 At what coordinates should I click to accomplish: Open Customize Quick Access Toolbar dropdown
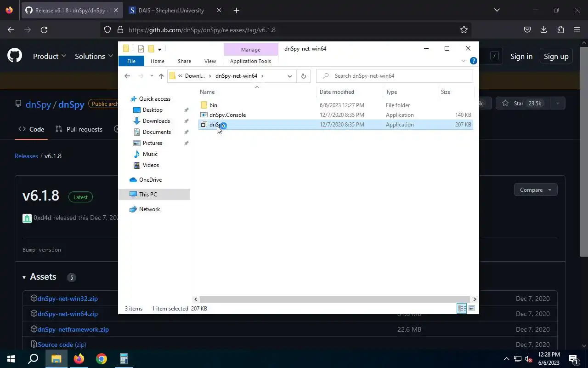tap(159, 49)
